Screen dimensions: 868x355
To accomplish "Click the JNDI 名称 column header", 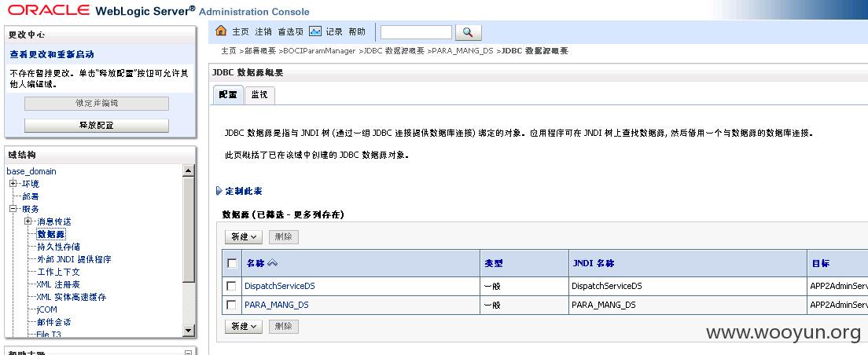I will tap(594, 263).
